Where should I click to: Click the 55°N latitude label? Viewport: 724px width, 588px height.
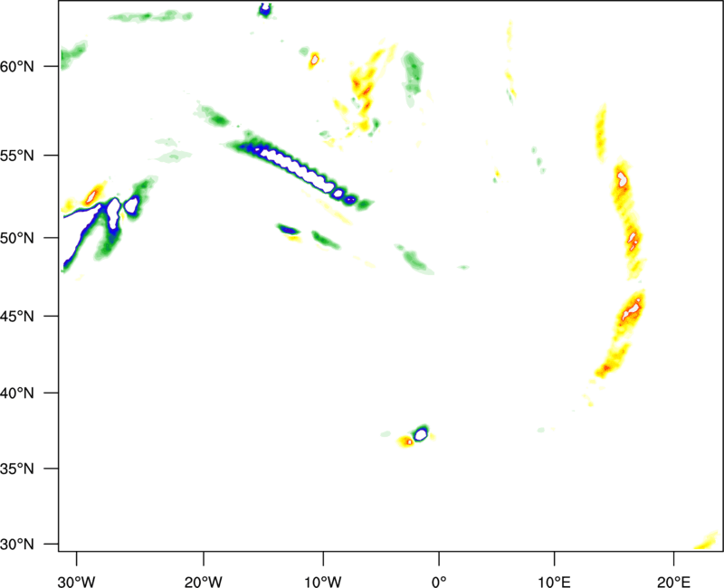[17, 155]
